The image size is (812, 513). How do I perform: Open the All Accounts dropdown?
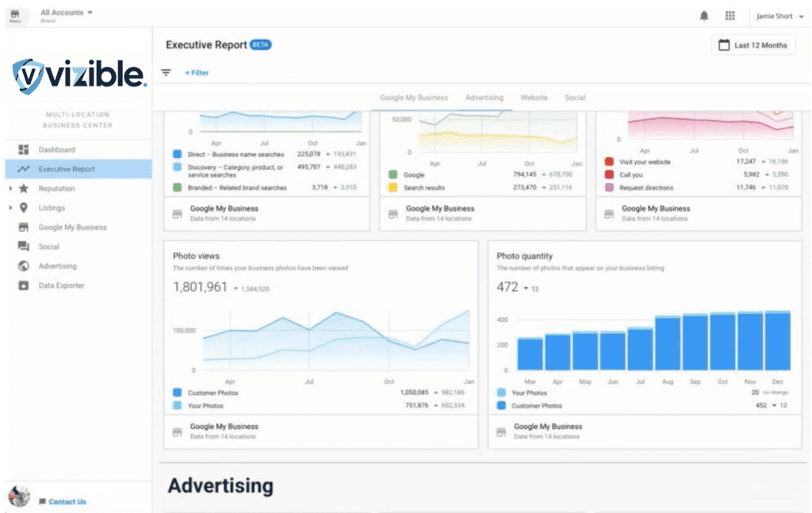coord(67,13)
